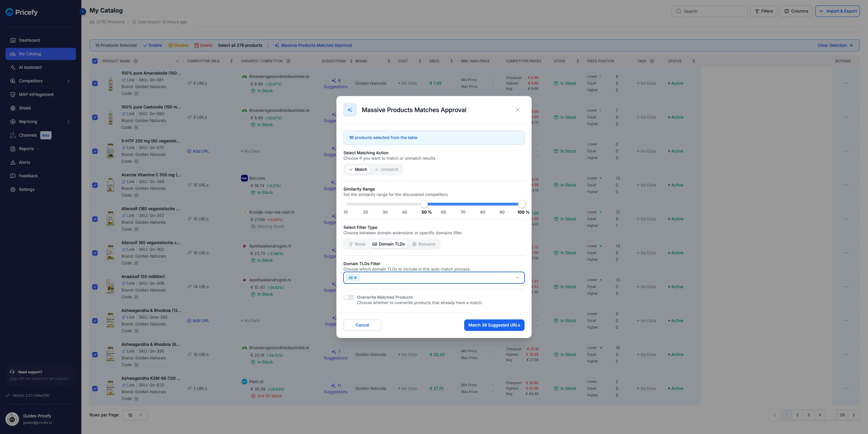Click the Tags column settings icon

652,61
